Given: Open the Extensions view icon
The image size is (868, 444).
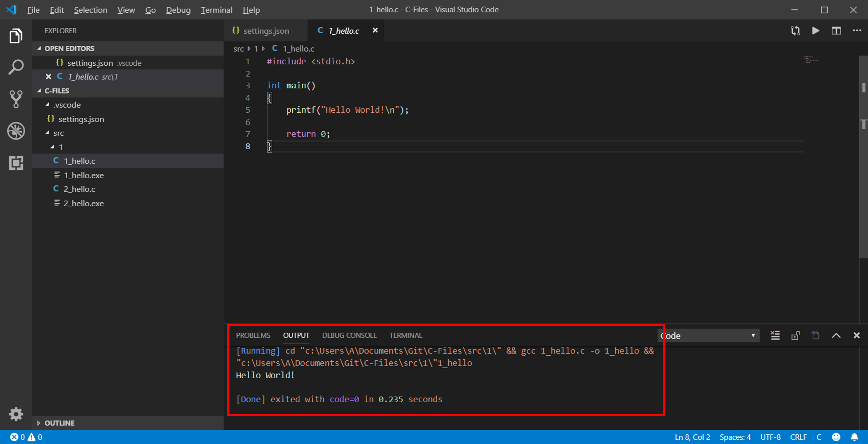Looking at the screenshot, I should point(16,163).
